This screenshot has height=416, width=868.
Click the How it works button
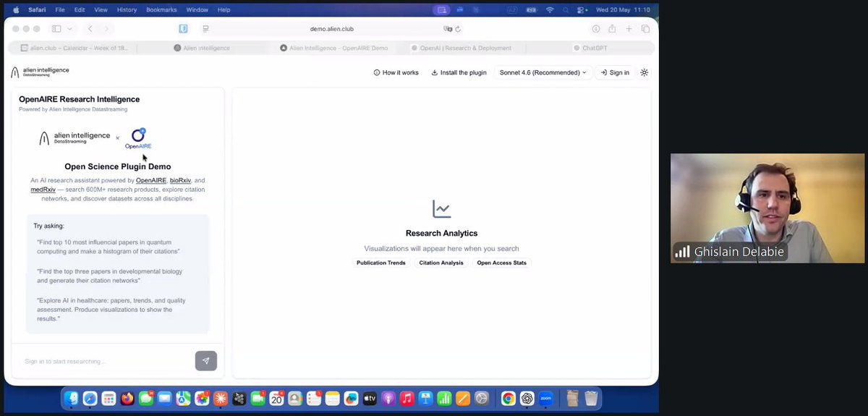point(396,72)
